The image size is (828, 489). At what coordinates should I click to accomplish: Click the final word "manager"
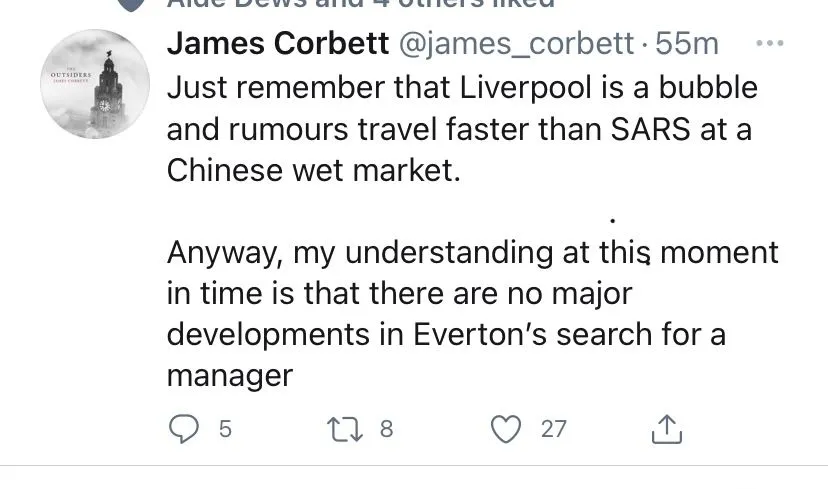(229, 376)
